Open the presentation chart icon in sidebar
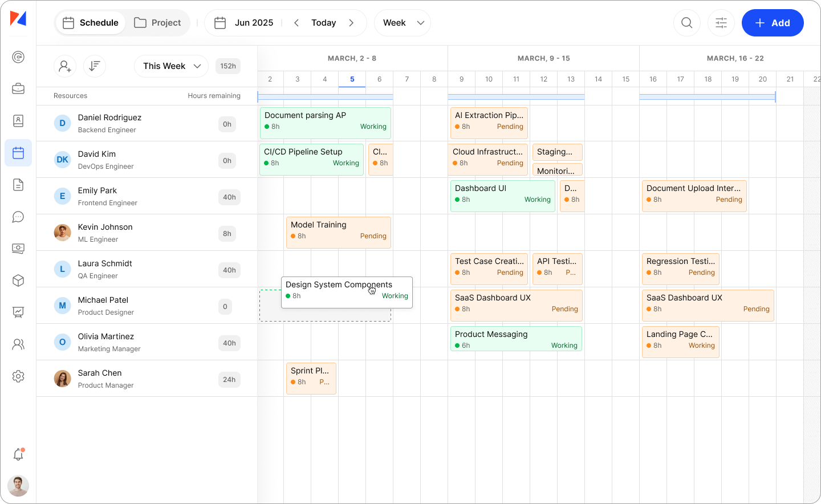 (x=18, y=312)
